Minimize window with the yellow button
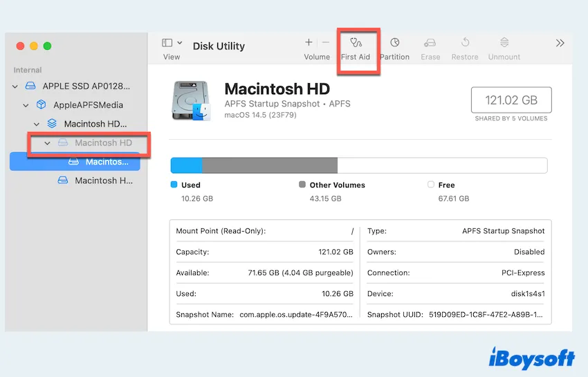 [x=34, y=46]
